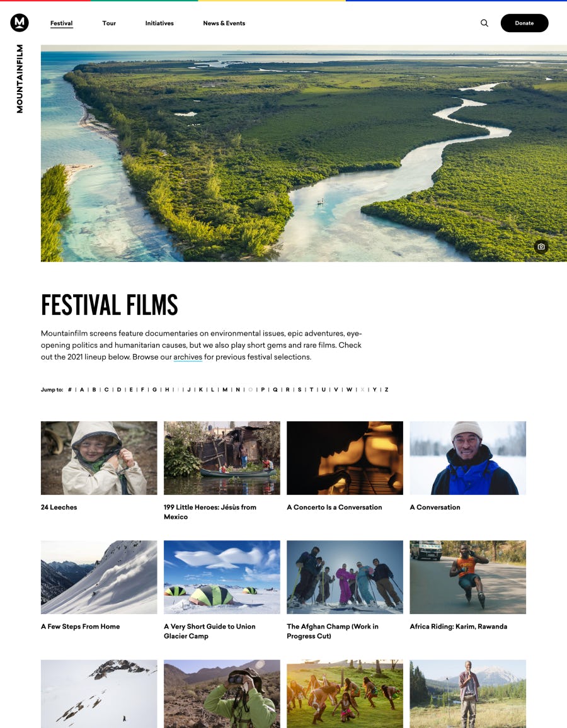Open the Initiatives menu

click(159, 23)
